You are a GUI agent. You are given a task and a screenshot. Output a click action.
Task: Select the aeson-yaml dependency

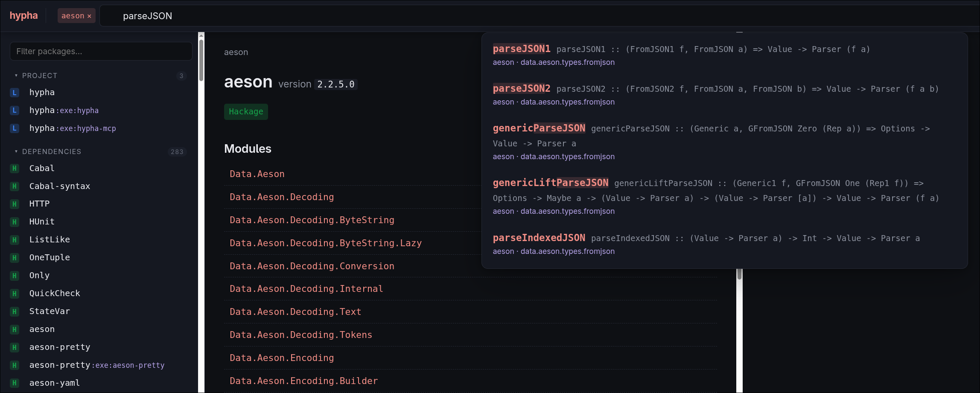point(55,383)
